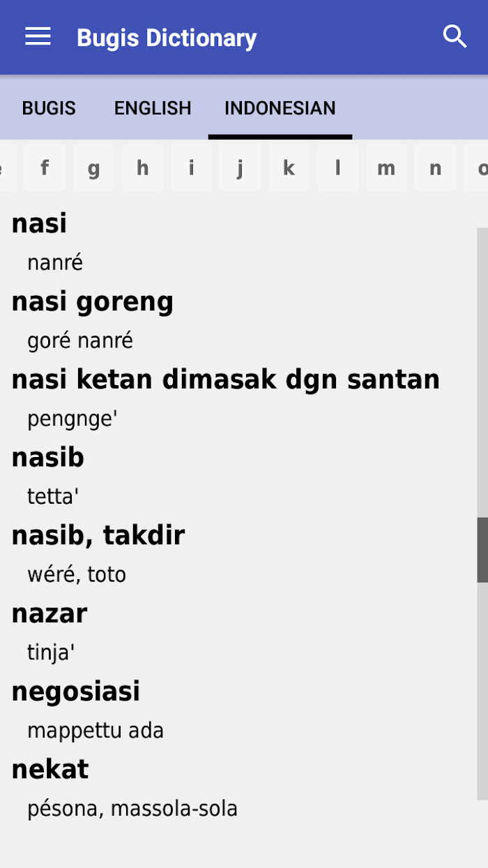The width and height of the screenshot is (488, 868).
Task: Jump to letter h entries
Action: (x=142, y=168)
